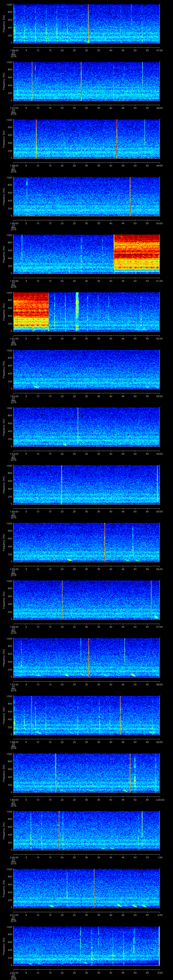
Task: Select the spectrogram panel beginning at 1:56:00
Action: click(86, 600)
